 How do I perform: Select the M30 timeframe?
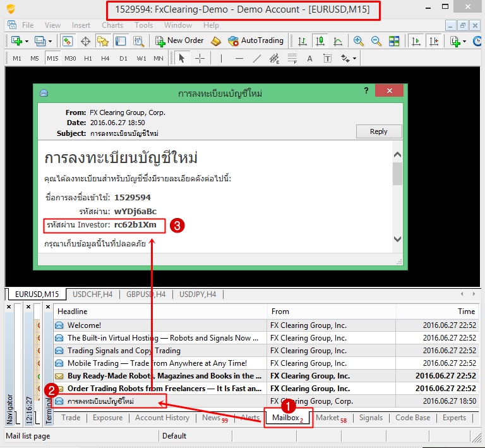coord(70,59)
